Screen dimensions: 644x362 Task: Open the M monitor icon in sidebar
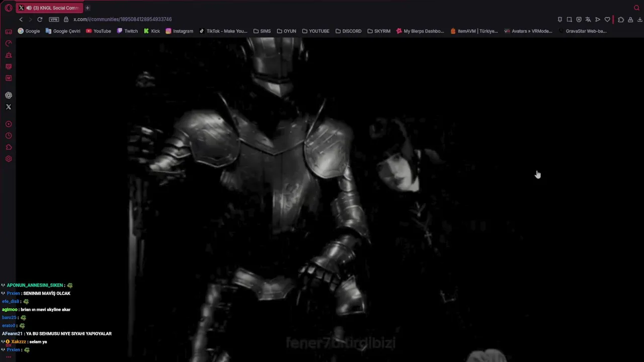[x=9, y=78]
